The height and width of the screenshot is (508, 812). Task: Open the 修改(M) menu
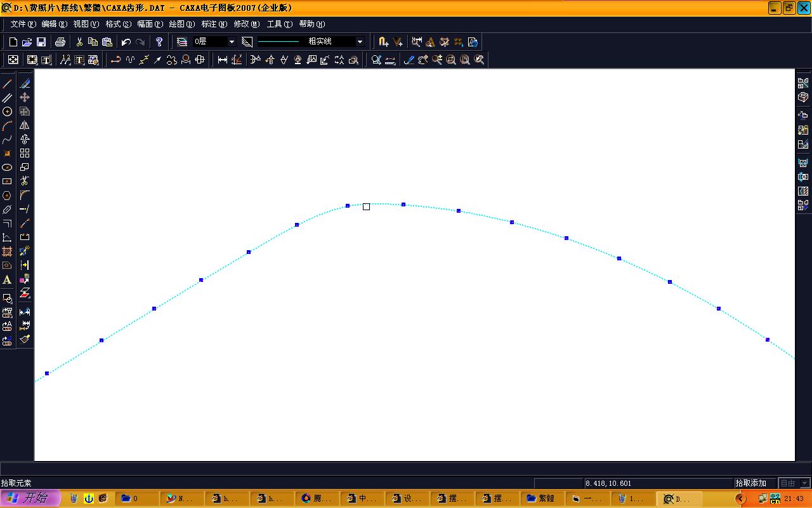247,24
